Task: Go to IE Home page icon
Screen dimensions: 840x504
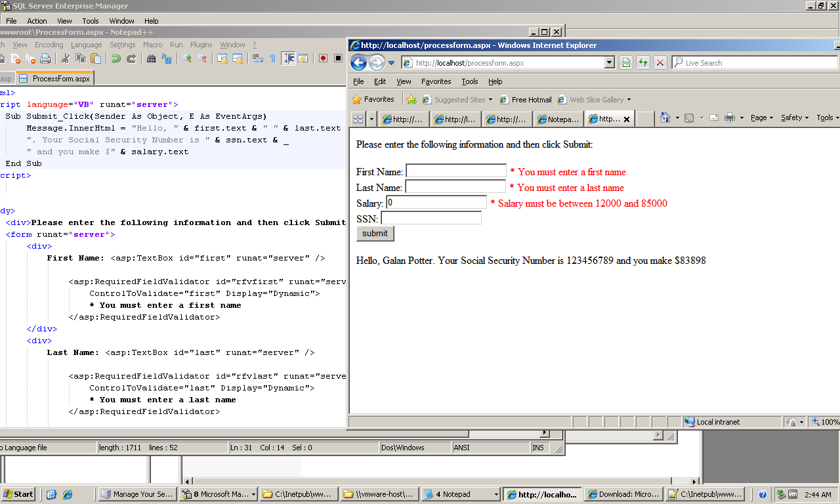Action: pos(665,118)
